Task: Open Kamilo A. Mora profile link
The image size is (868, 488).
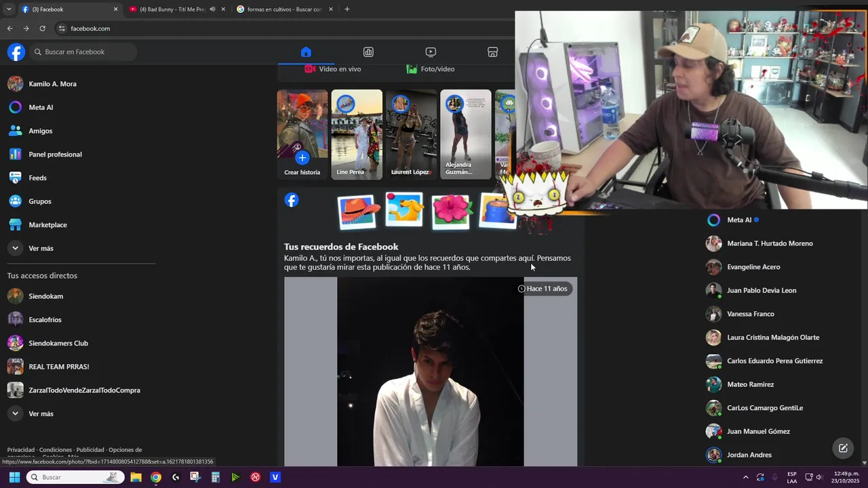Action: [x=52, y=84]
